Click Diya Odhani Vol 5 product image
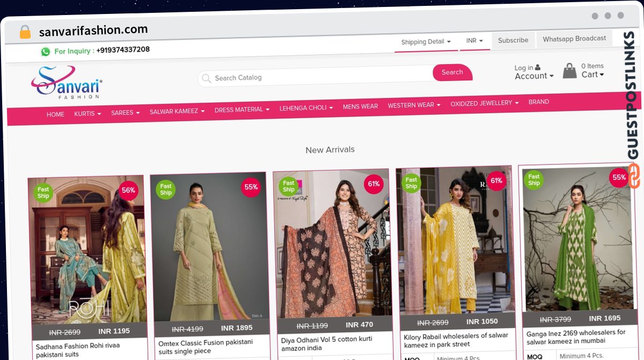The height and width of the screenshot is (360, 644). click(x=332, y=244)
